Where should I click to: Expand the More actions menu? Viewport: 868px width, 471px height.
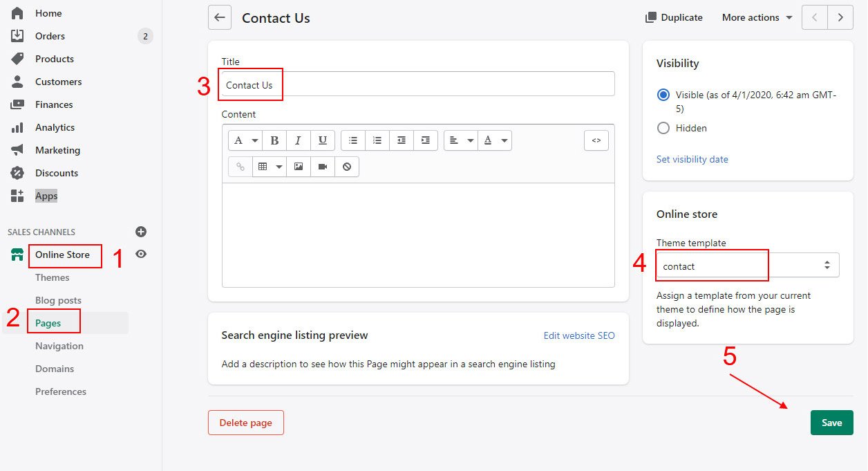[757, 17]
